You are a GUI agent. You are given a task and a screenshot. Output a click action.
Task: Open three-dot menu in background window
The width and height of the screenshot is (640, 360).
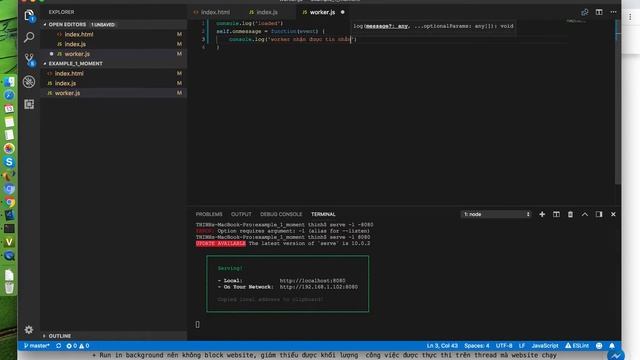click(630, 17)
